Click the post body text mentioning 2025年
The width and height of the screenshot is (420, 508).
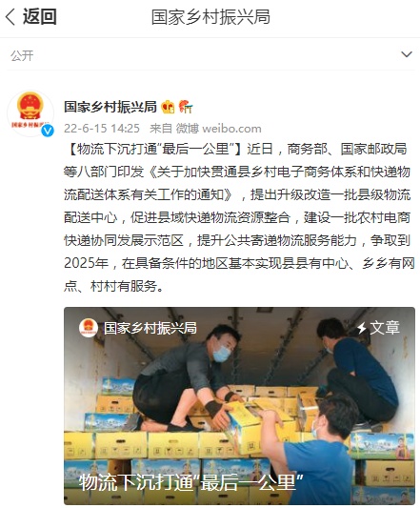239,263
